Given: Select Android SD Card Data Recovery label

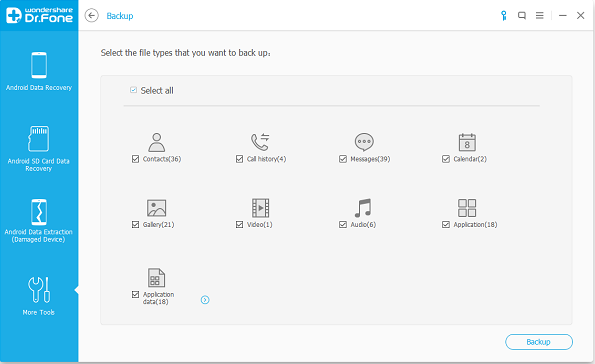Looking at the screenshot, I should pyautogui.click(x=38, y=165).
